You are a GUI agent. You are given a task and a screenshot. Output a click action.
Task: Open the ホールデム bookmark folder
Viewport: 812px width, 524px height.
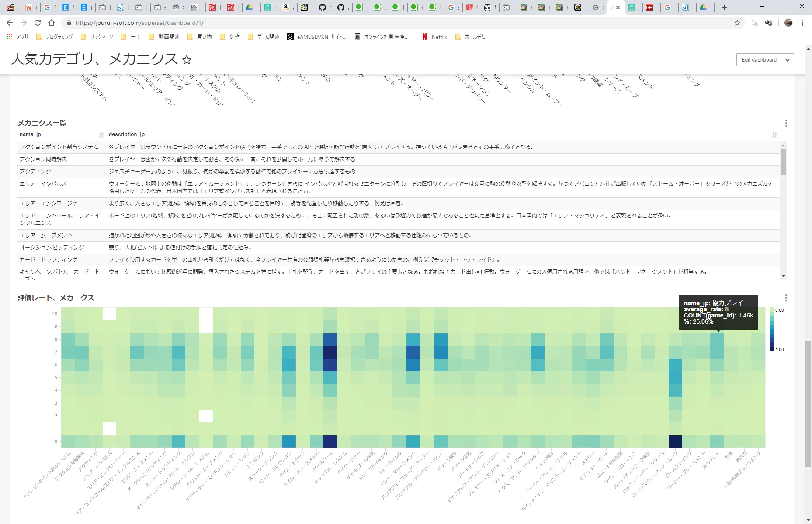(x=470, y=37)
